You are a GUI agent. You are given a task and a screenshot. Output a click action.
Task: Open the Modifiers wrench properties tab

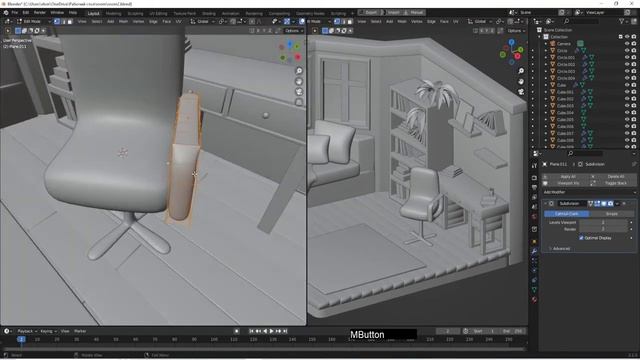click(534, 251)
